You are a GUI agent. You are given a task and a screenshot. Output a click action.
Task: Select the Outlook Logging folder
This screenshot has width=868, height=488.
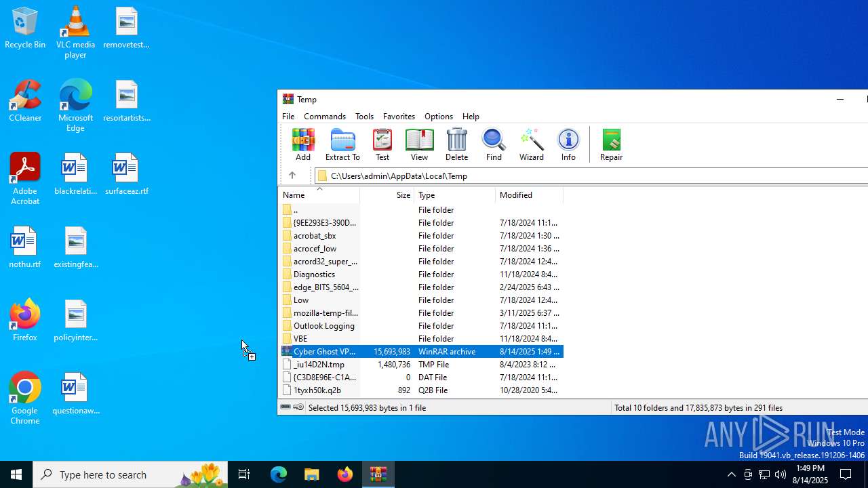422,326
